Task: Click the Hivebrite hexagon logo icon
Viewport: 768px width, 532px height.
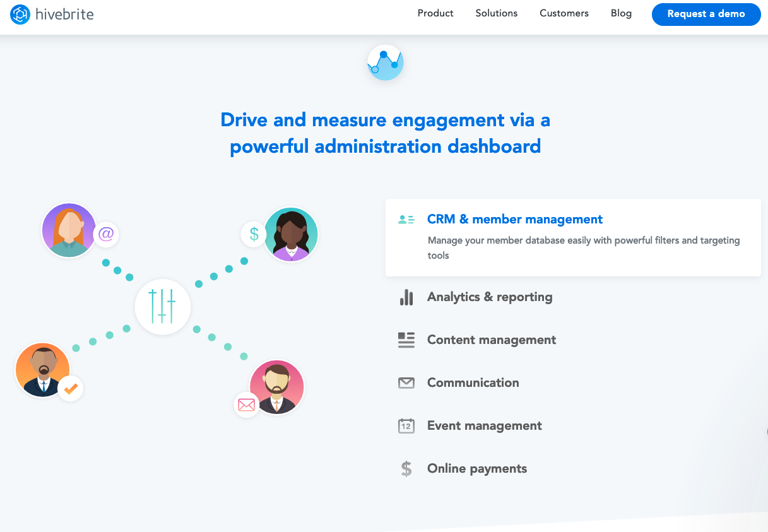Action: [x=20, y=14]
